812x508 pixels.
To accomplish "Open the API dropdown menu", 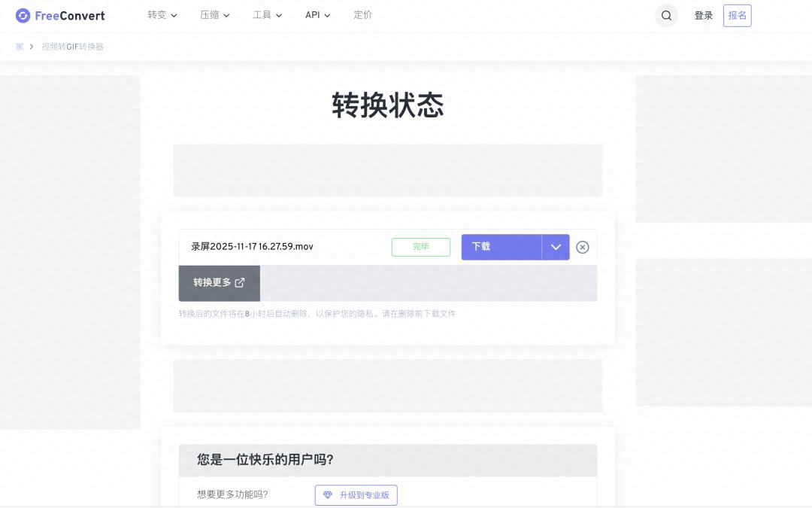I will pyautogui.click(x=317, y=15).
